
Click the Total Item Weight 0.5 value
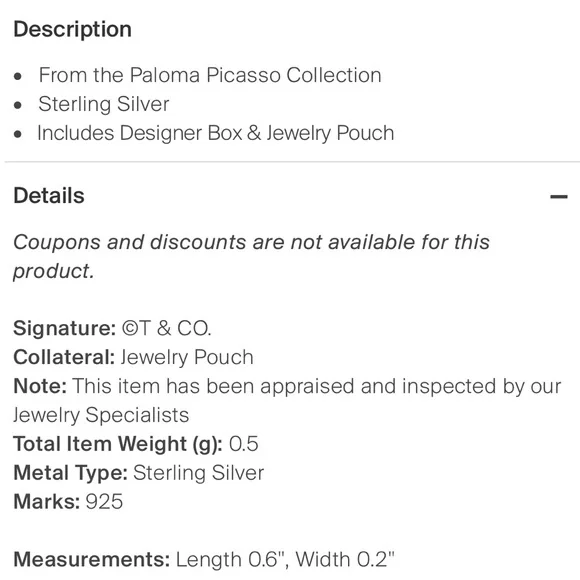point(243,444)
